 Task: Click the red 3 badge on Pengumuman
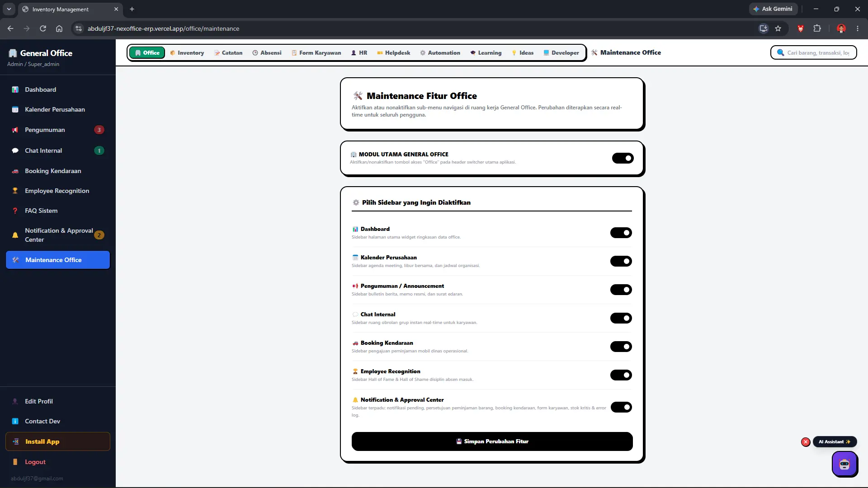point(99,130)
